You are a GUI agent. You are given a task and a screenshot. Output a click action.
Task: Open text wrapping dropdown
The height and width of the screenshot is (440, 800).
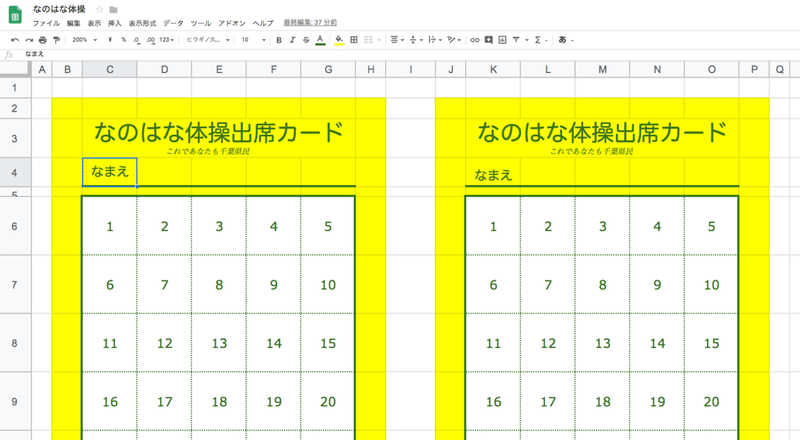coord(435,40)
